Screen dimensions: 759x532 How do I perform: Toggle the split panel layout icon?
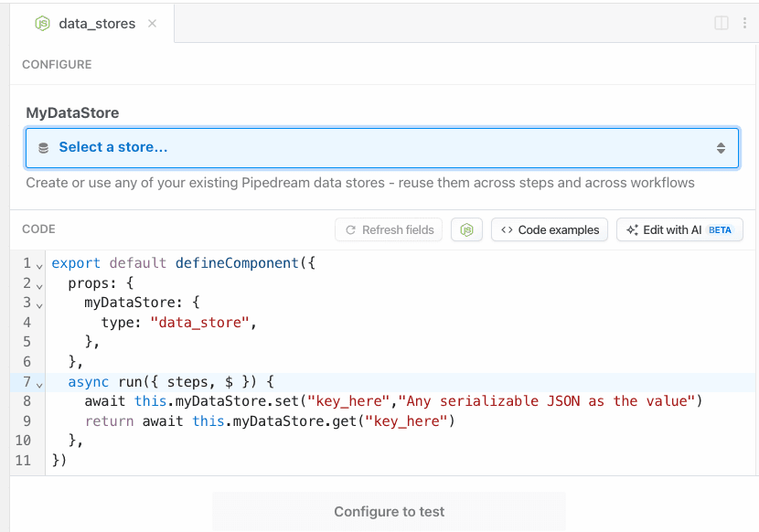(x=722, y=23)
